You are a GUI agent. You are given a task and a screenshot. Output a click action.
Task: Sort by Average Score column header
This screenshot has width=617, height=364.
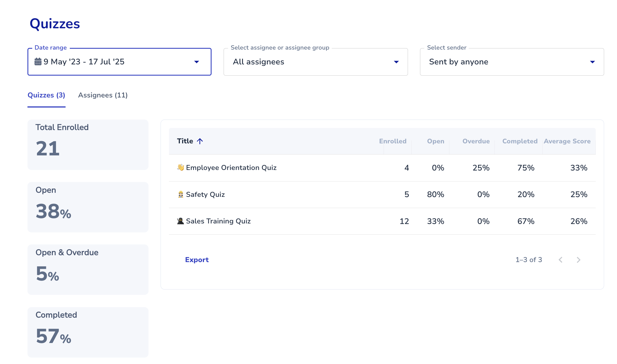tap(567, 141)
